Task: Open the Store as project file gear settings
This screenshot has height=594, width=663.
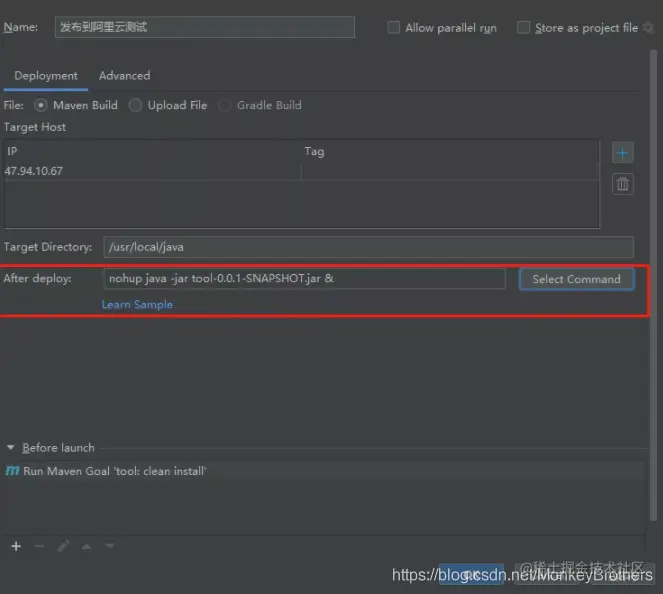Action: point(649,27)
